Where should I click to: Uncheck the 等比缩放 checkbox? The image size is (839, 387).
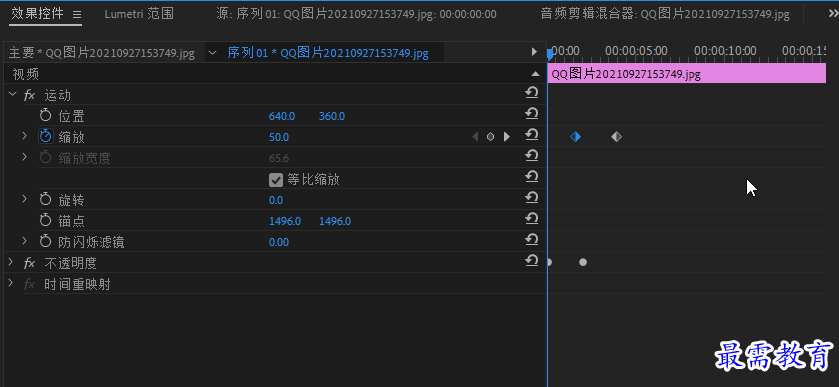pyautogui.click(x=276, y=180)
